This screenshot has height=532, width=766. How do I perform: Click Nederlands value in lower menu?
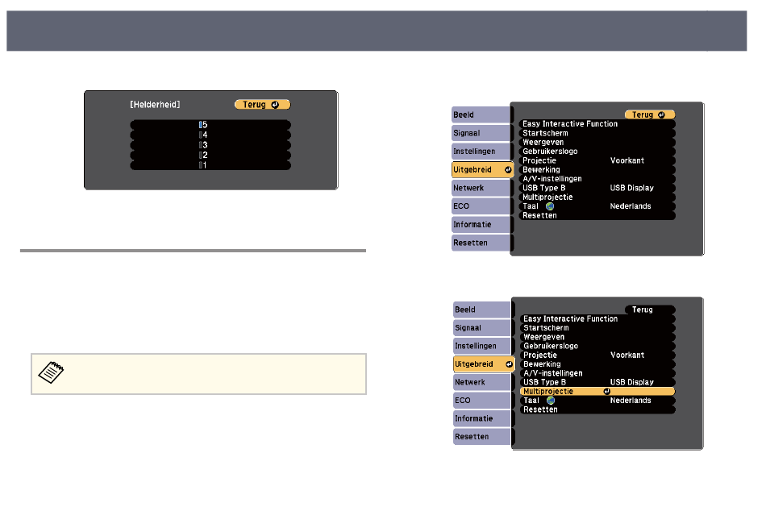point(631,401)
